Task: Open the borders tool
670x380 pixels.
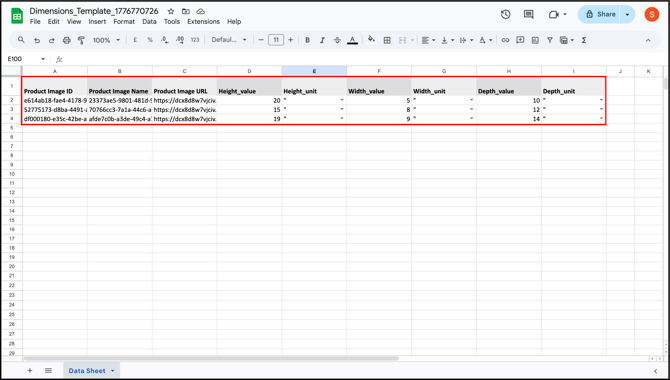Action: (x=387, y=40)
